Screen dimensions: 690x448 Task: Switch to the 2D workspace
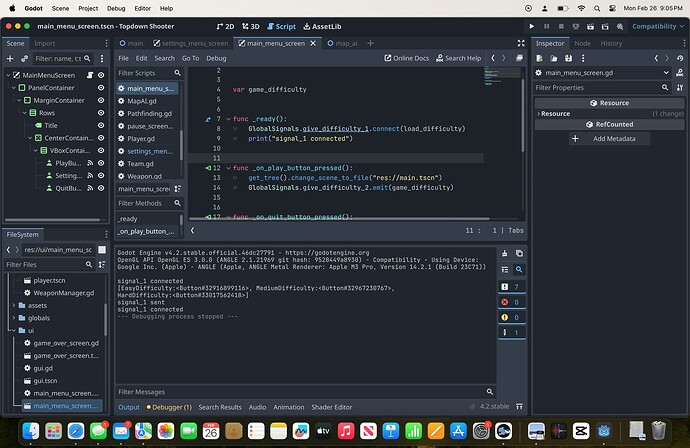(x=225, y=26)
